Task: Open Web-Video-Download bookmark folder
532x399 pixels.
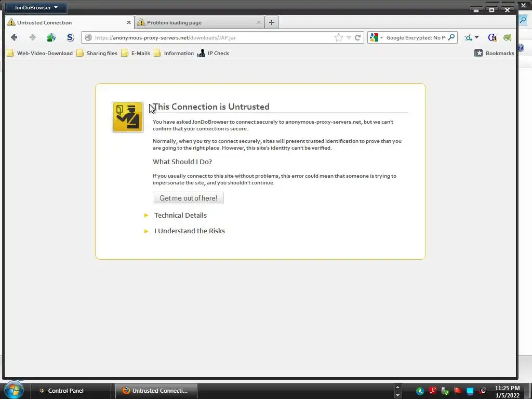Action: click(40, 54)
